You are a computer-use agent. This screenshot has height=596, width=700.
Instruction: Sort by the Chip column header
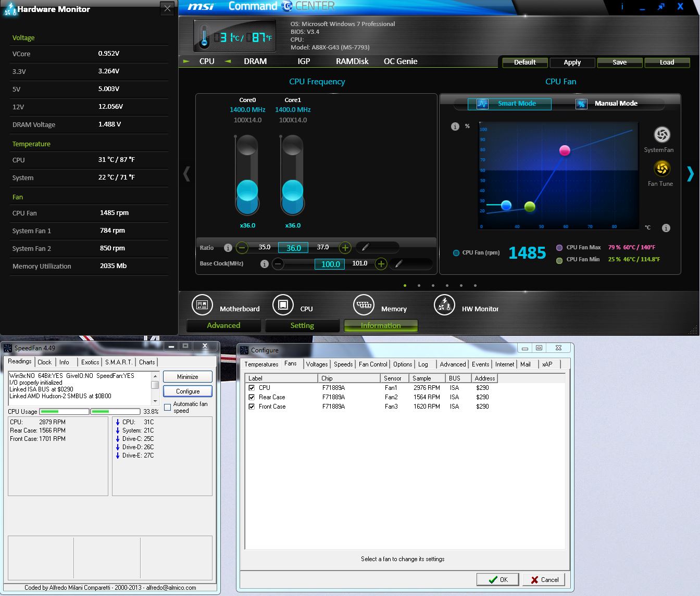pos(349,378)
